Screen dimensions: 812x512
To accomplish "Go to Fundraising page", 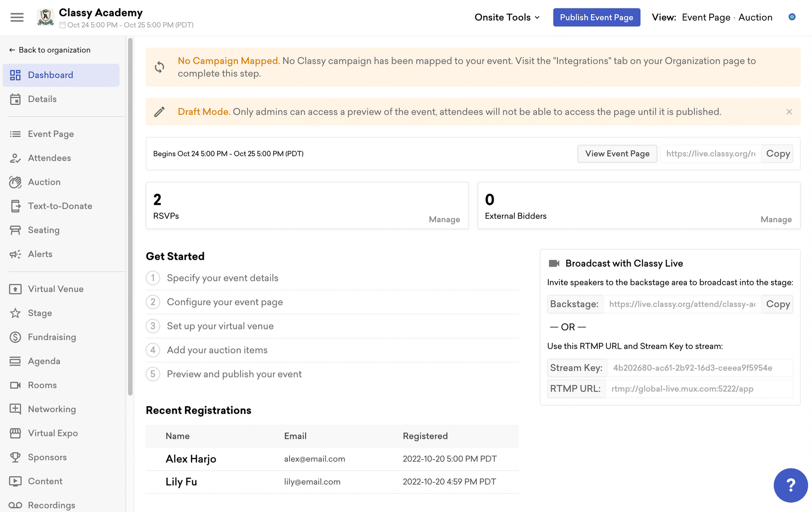I will click(x=61, y=337).
